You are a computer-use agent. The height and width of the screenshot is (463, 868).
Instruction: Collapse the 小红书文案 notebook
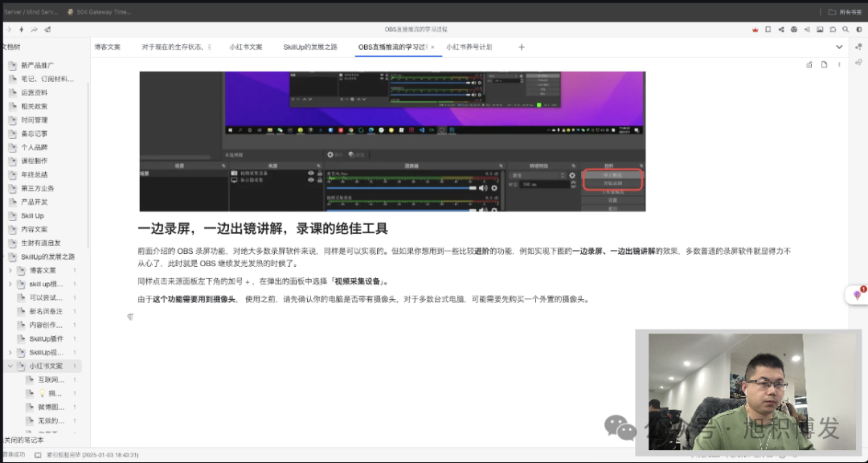(10, 366)
